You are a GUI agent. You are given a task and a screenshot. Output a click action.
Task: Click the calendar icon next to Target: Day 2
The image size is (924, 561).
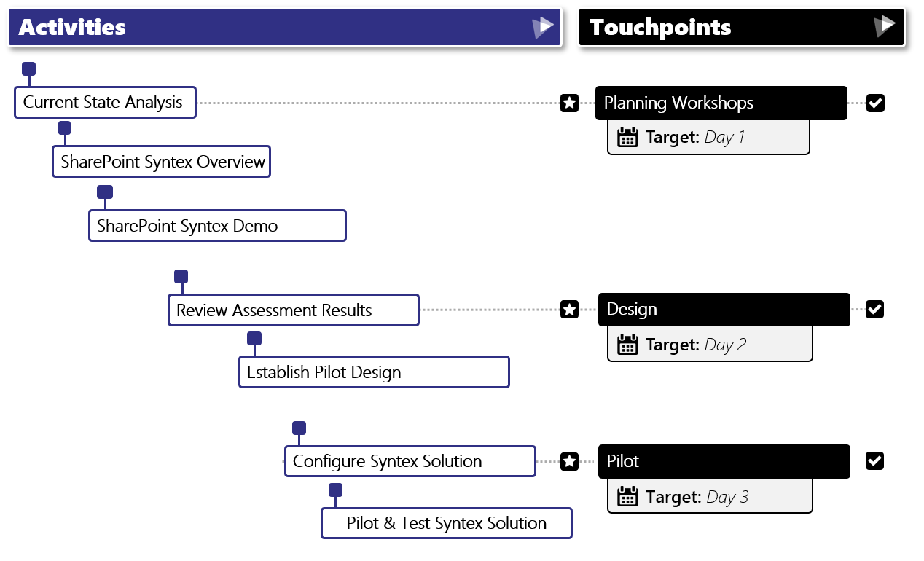click(x=627, y=345)
